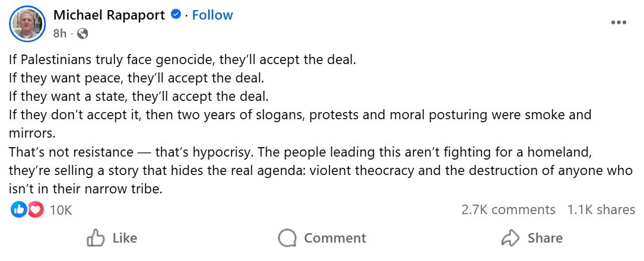Click the Share arrow icon

[510, 238]
